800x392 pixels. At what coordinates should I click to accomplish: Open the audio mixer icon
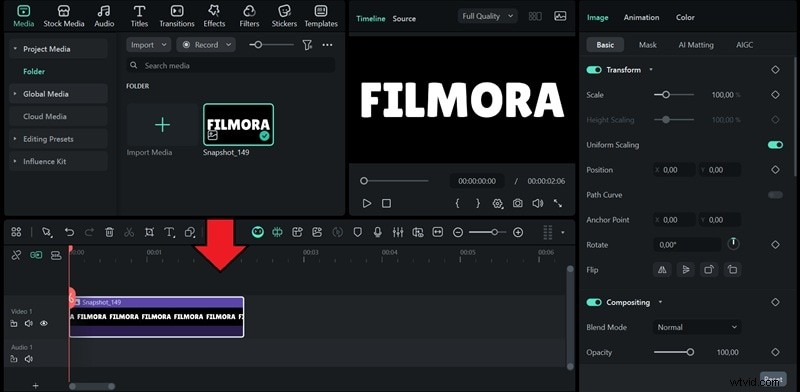[398, 233]
